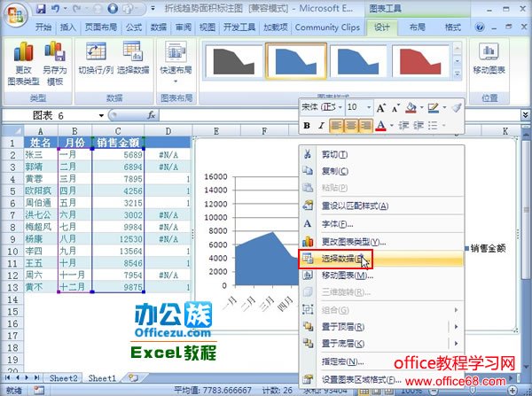Open the 开始 ribbon tab

click(x=43, y=27)
